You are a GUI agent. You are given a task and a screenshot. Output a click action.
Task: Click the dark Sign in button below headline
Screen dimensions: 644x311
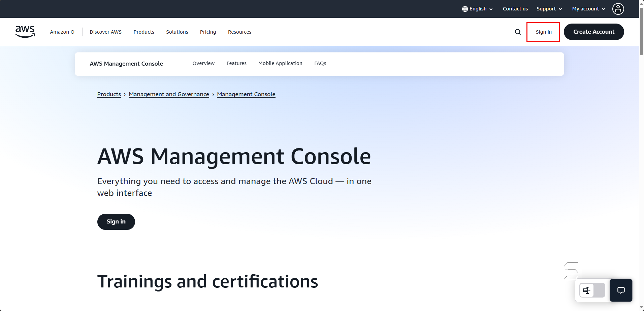click(116, 222)
